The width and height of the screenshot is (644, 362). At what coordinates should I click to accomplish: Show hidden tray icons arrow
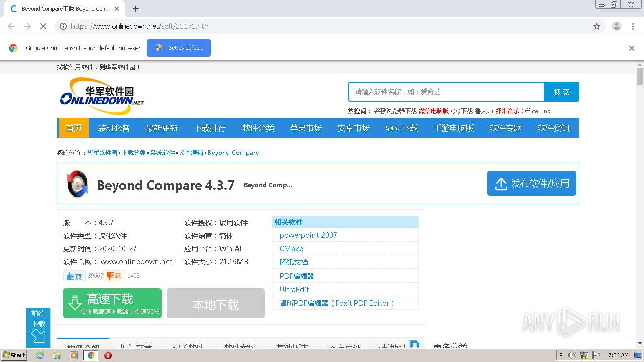tap(561, 355)
